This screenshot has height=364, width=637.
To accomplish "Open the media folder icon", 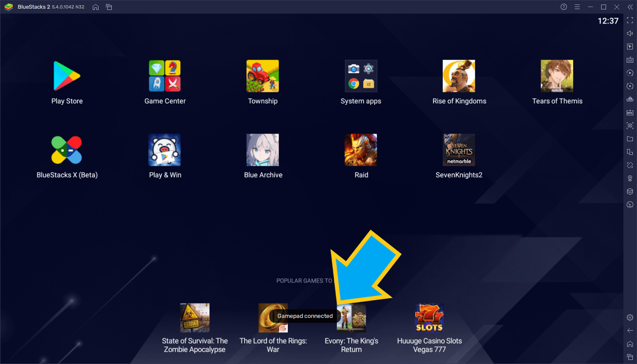I will [x=630, y=139].
